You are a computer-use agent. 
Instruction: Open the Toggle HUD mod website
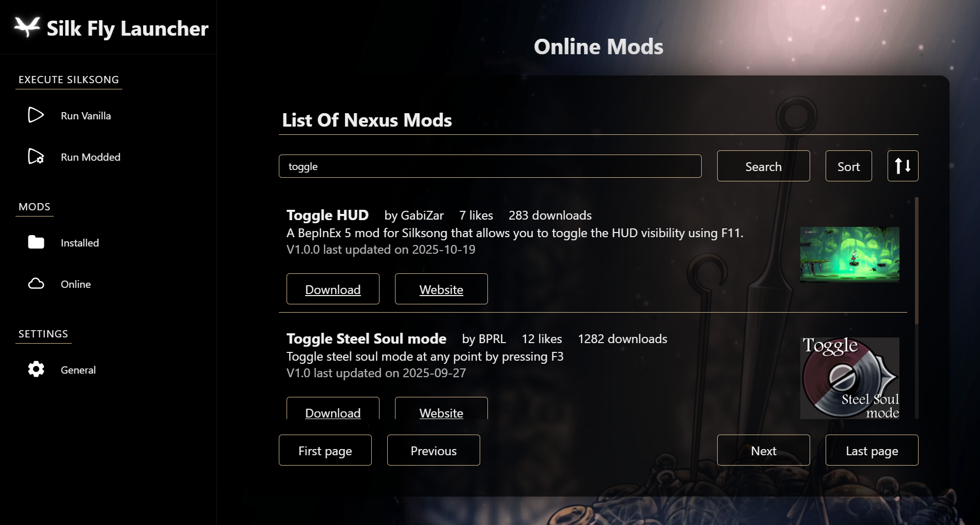(441, 289)
